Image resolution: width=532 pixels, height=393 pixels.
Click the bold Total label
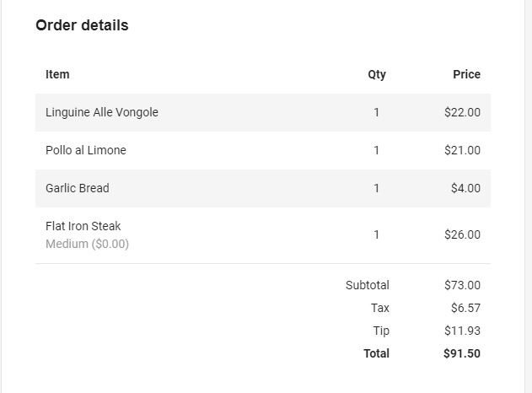[376, 353]
